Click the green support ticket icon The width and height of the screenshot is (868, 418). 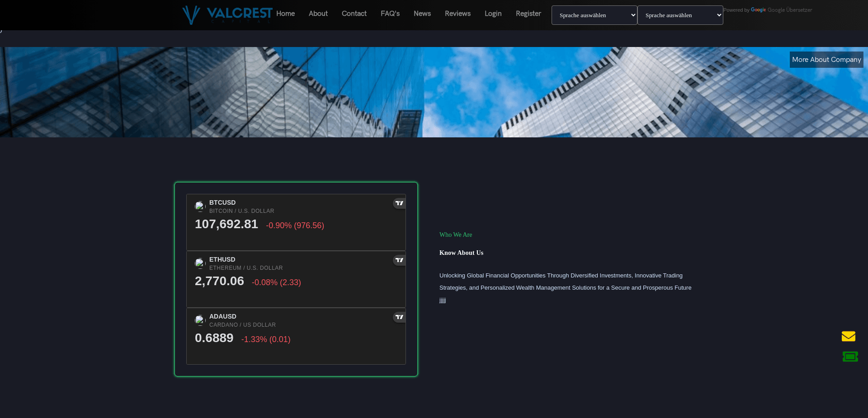[x=850, y=356]
